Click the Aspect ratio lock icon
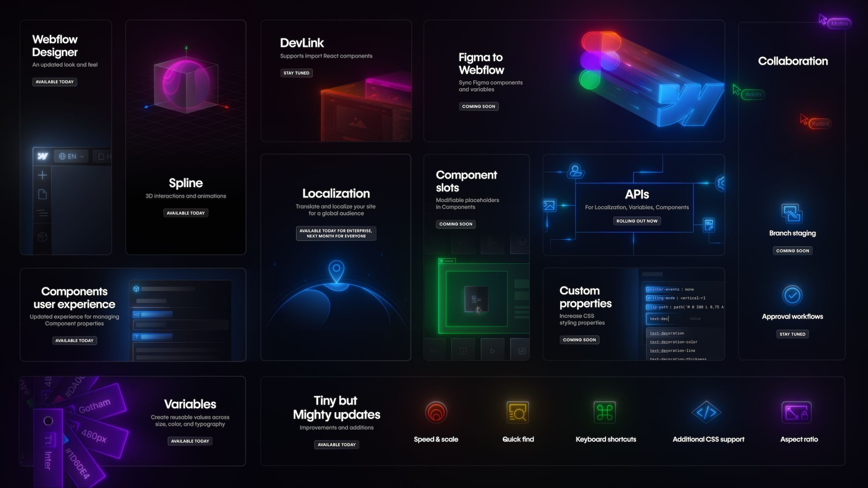The image size is (868, 488). [x=797, y=412]
